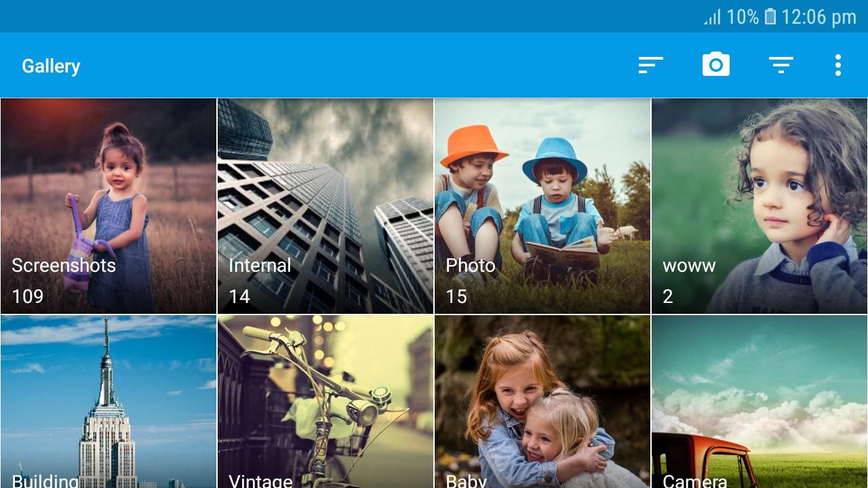Open the three-dot overflow menu
The image size is (868, 488).
838,65
